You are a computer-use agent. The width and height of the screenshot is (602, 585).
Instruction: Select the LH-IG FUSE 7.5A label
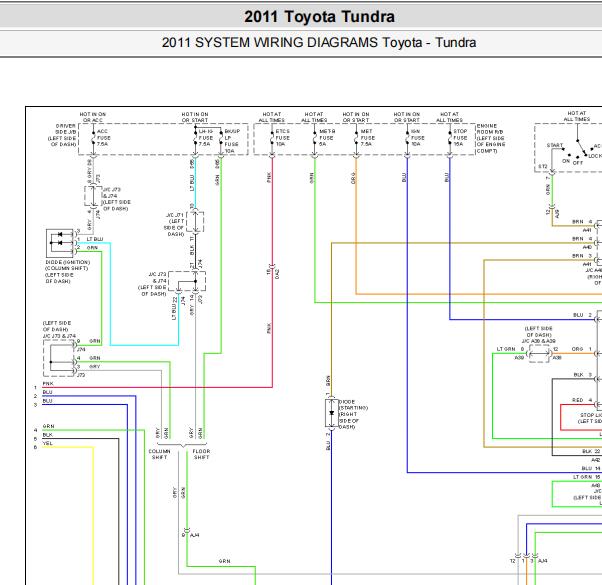(205, 137)
